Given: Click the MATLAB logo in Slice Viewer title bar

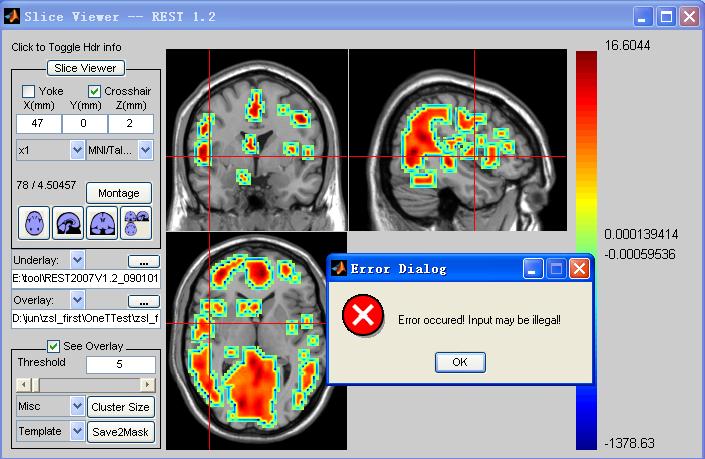Looking at the screenshot, I should (12, 17).
